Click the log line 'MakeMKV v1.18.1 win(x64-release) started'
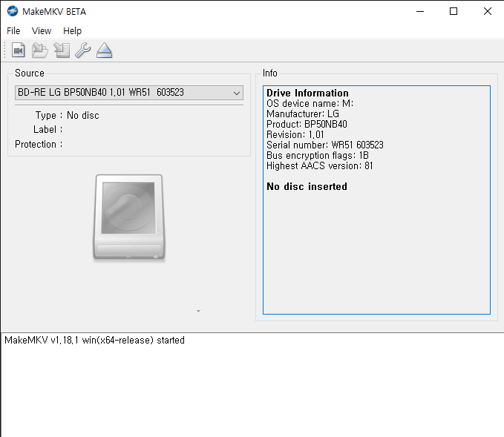Image resolution: width=504 pixels, height=437 pixels. tap(94, 340)
